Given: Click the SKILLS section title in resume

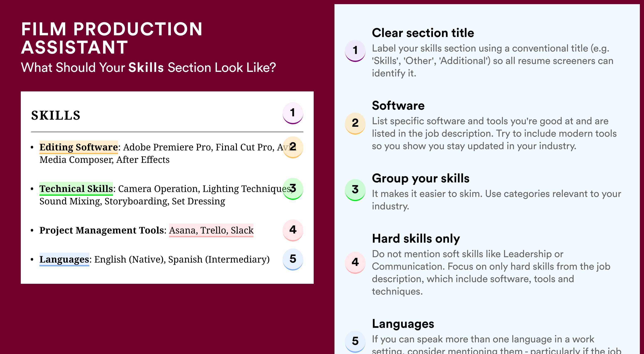Looking at the screenshot, I should coord(56,115).
